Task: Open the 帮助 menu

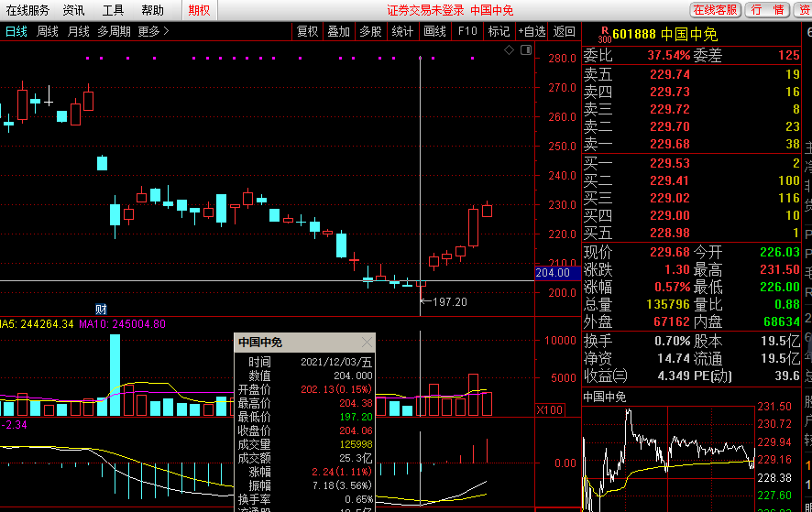Action: click(x=152, y=10)
